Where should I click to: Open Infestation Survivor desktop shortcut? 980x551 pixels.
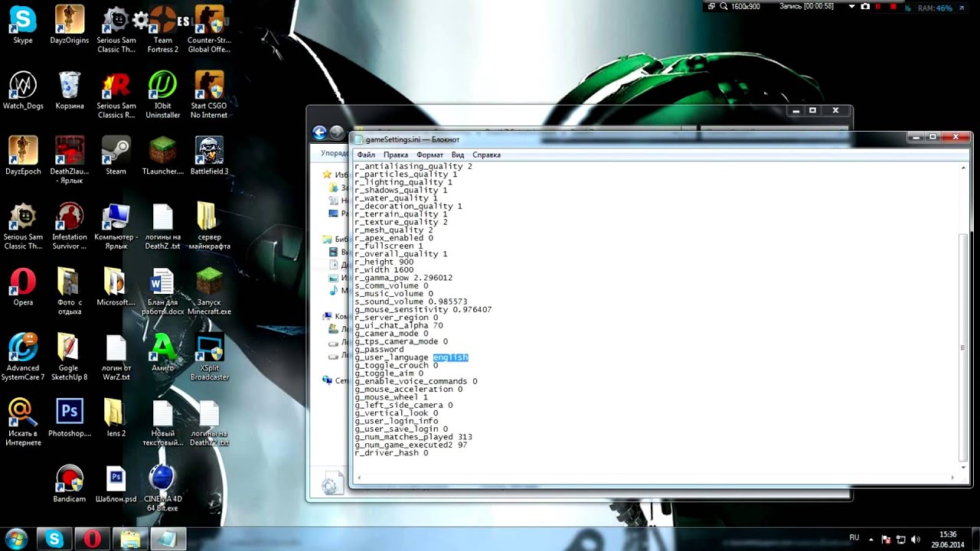point(70,227)
